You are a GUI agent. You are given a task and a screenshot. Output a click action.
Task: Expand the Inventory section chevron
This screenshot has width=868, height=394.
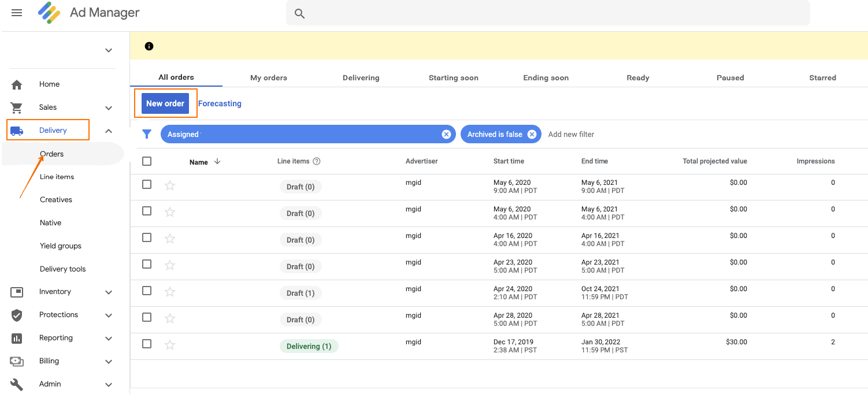click(x=109, y=292)
